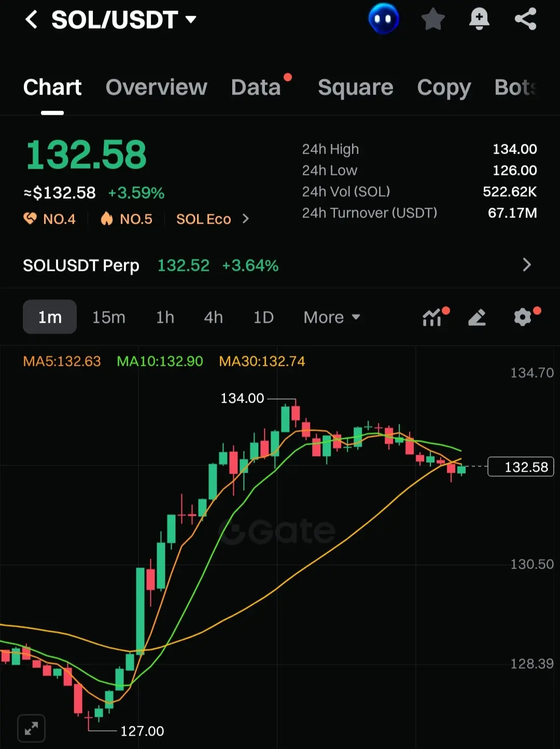This screenshot has width=560, height=749.
Task: Select the 1D timeframe
Action: point(263,317)
